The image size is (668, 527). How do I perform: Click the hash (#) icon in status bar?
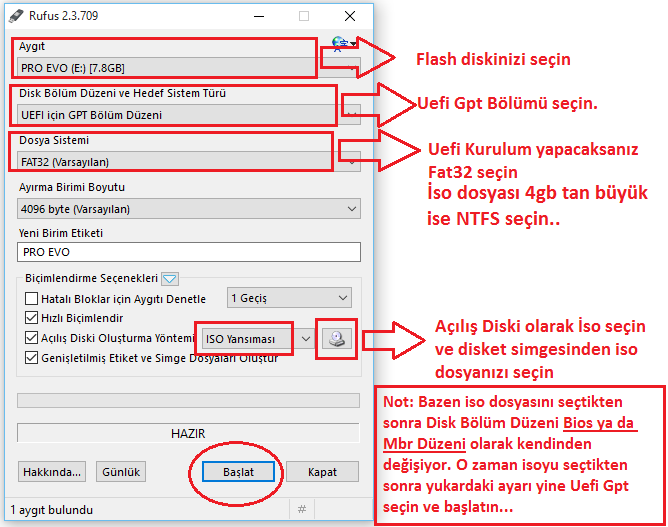[302, 509]
